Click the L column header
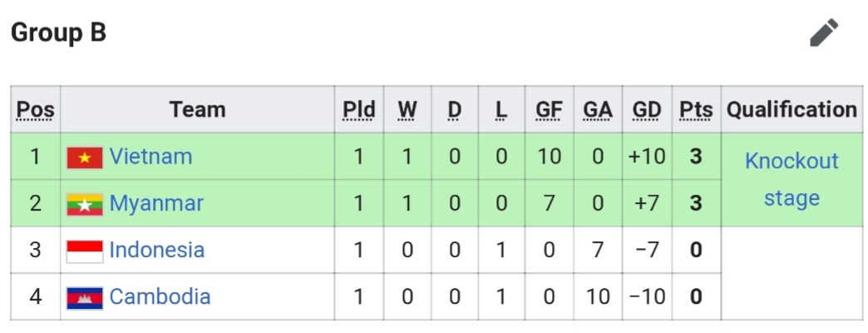Image resolution: width=868 pixels, height=333 pixels. coord(501,110)
